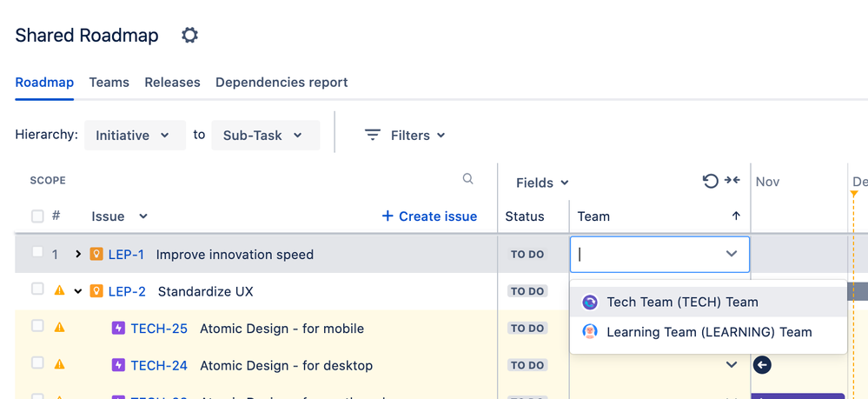Select Tech Team (TECH) Team option
The width and height of the screenshot is (868, 399).
[709, 302]
